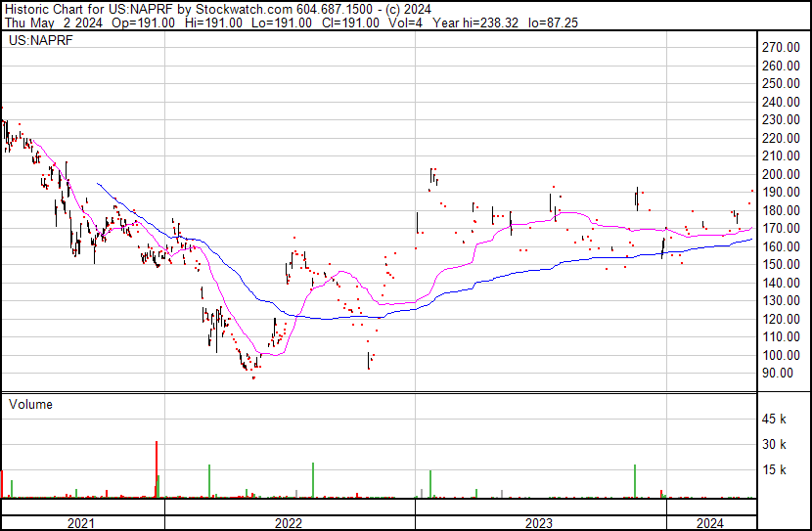
Task: Click the 230.00 price axis label
Action: coord(781,119)
